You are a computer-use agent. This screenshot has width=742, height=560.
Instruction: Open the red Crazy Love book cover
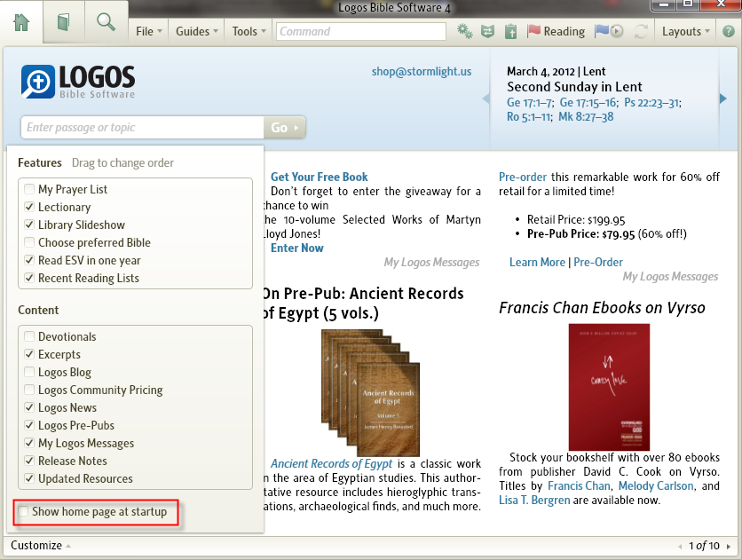609,387
